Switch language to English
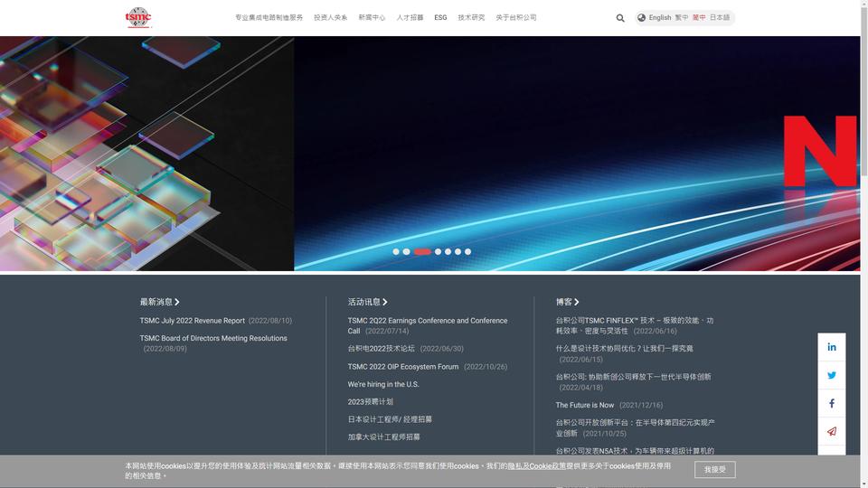The width and height of the screenshot is (868, 488). pos(660,18)
